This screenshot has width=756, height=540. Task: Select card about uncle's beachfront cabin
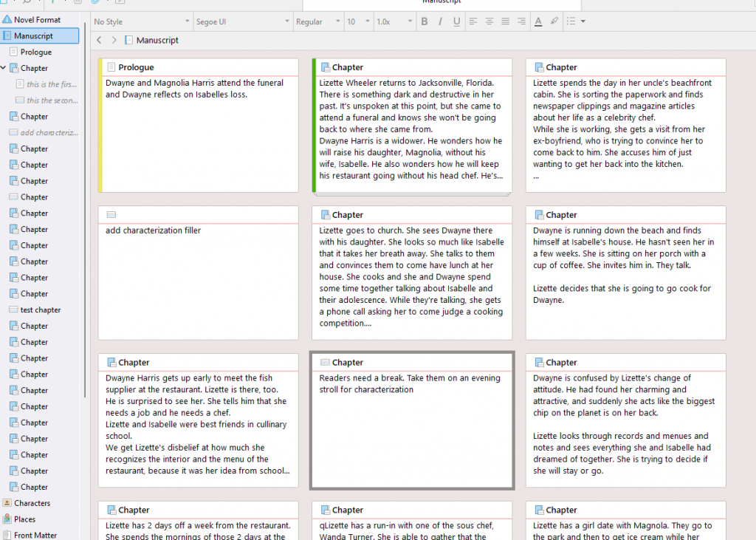(626, 126)
